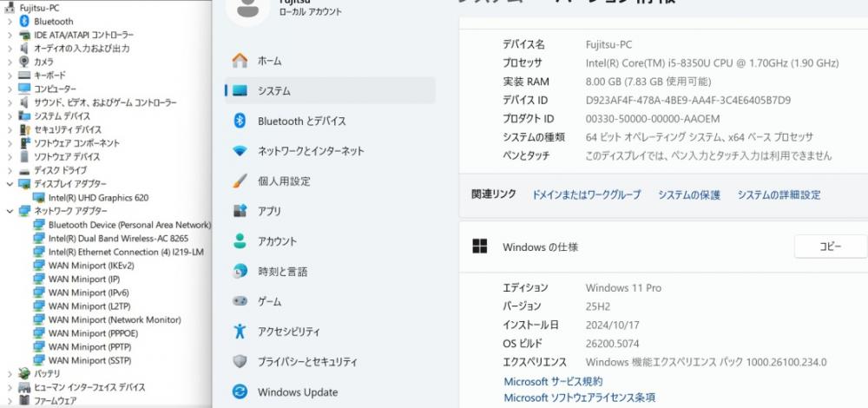The image size is (868, 408).
Task: Click the Windows 11 Pro edition value
Action: [x=623, y=288]
